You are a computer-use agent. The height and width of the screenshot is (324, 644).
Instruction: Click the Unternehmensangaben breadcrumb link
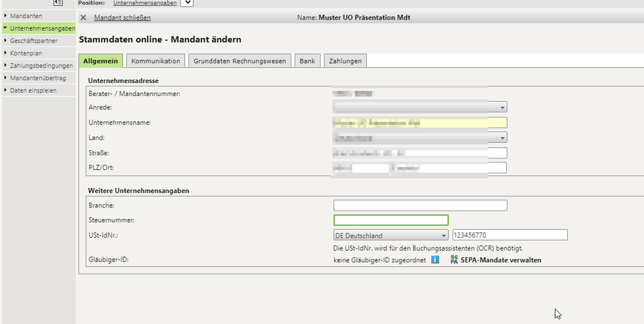144,3
